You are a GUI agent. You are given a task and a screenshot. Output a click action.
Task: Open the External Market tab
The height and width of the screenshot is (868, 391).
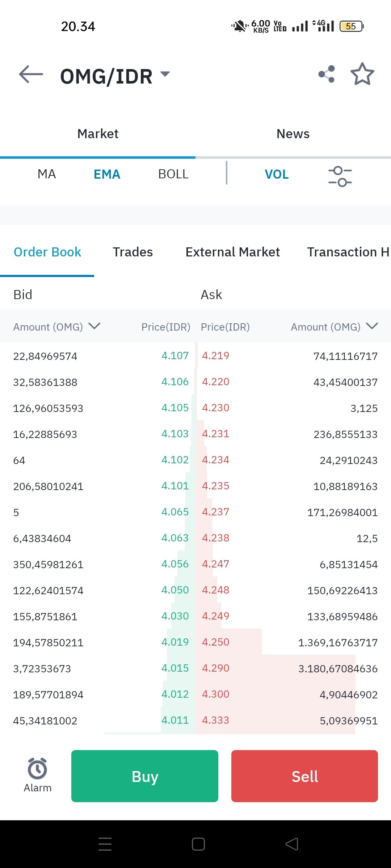[233, 252]
